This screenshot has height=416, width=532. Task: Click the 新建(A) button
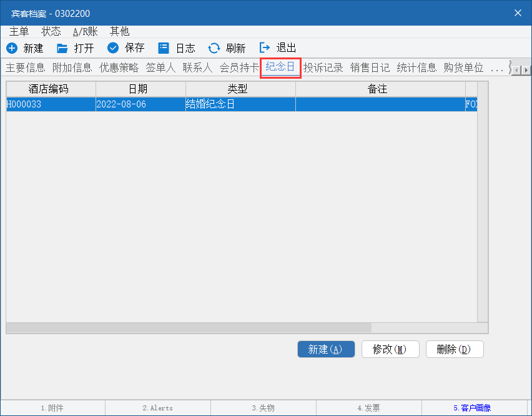click(326, 349)
